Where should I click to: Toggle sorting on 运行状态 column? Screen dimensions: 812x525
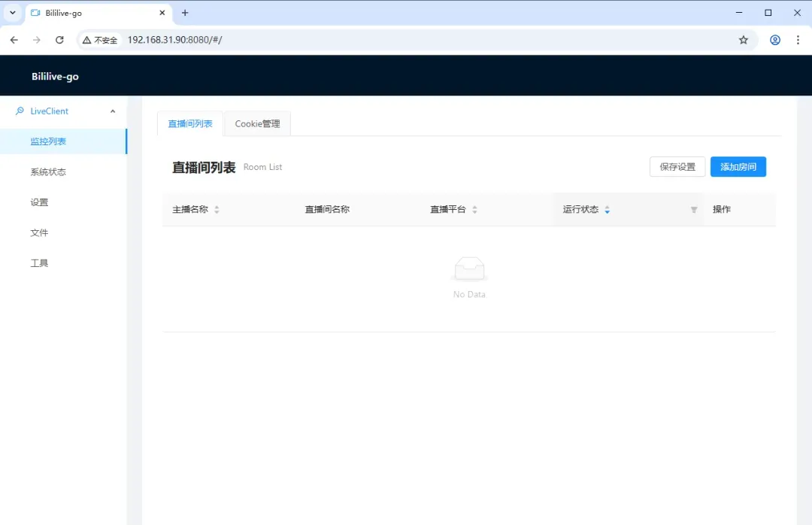click(607, 209)
